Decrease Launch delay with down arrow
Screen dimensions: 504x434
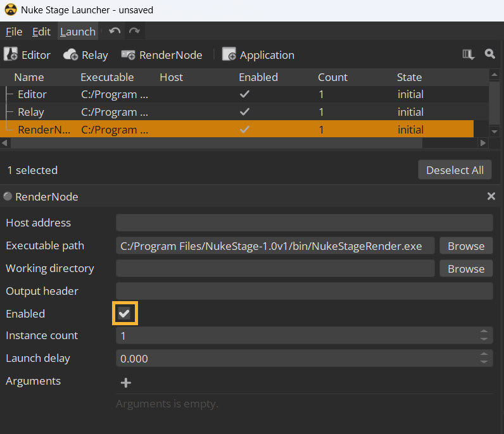tap(484, 363)
